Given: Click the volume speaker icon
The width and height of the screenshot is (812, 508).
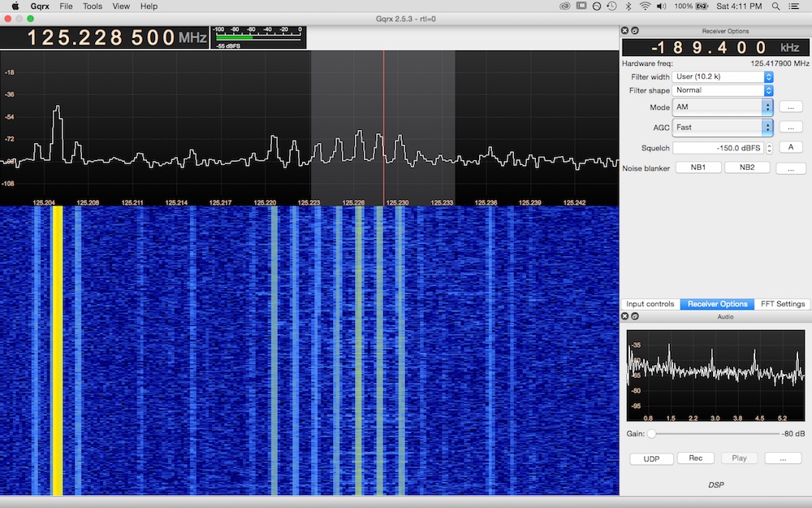Looking at the screenshot, I should [661, 7].
